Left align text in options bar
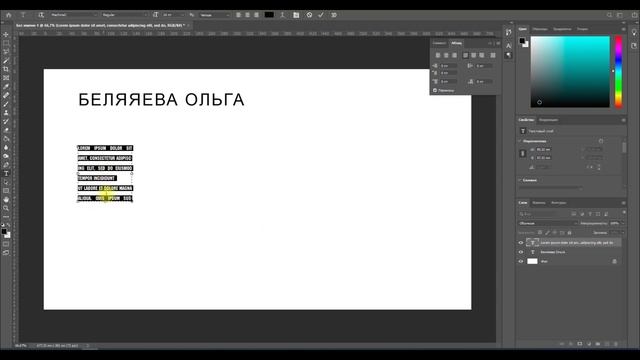 tap(238, 15)
